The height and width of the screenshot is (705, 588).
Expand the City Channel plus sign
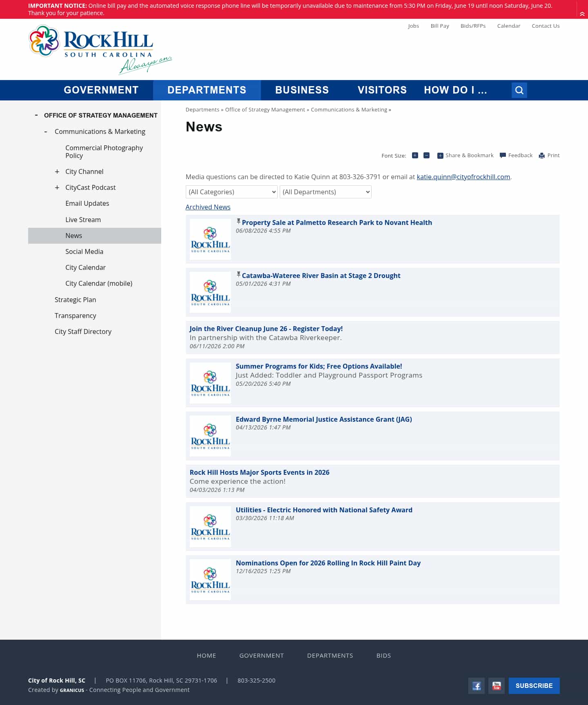[57, 172]
